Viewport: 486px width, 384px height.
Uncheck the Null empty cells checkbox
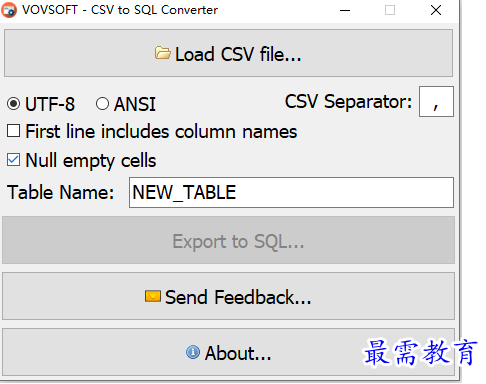coord(13,160)
